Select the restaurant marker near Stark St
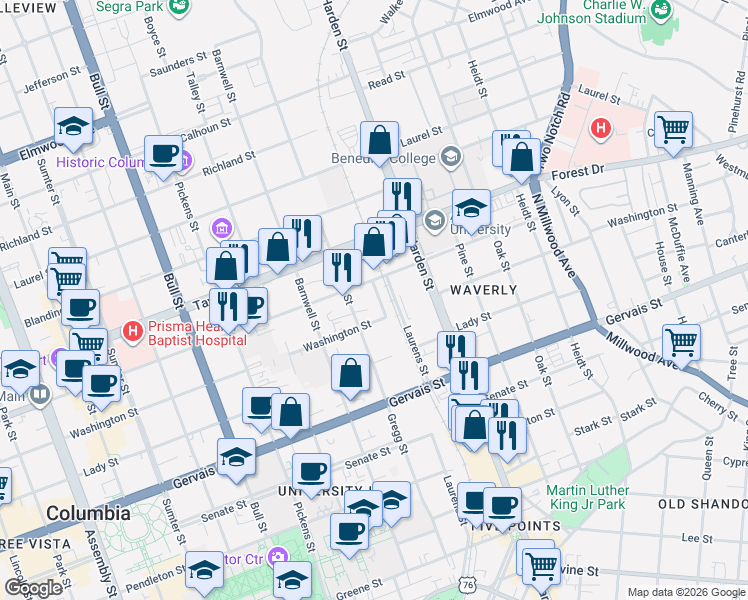 (507, 435)
